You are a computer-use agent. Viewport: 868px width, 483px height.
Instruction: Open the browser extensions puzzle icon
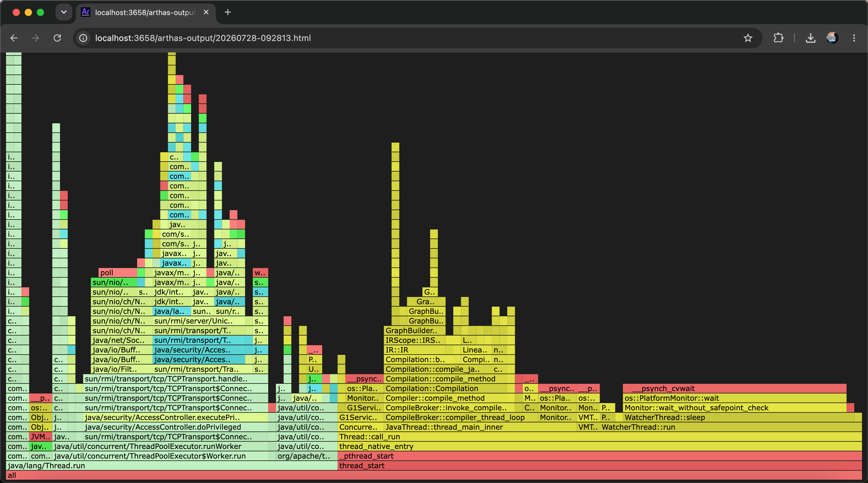point(778,38)
